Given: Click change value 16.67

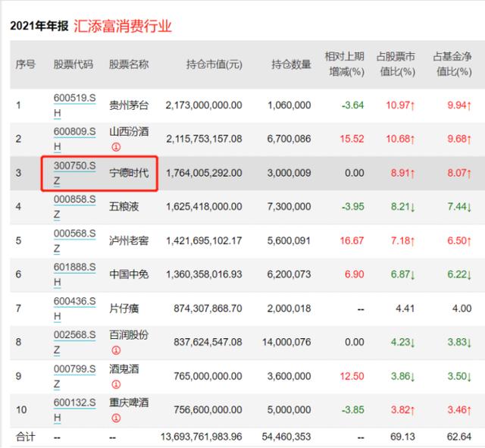Looking at the screenshot, I should [352, 241].
